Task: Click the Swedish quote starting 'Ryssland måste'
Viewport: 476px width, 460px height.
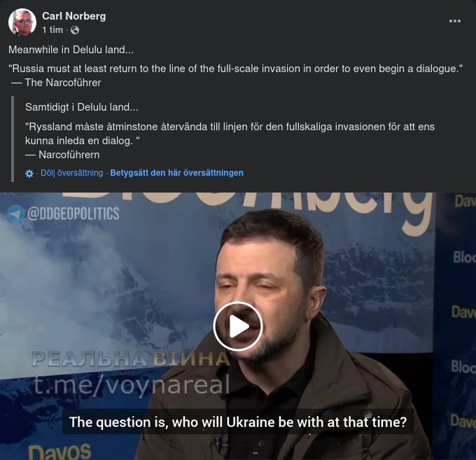Action: 230,134
